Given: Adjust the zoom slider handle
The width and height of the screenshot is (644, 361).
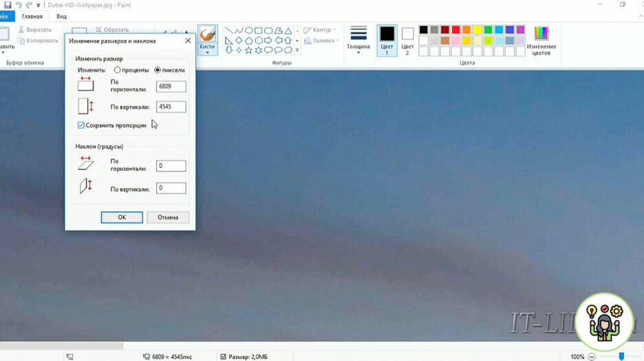Looking at the screenshot, I should 621,356.
